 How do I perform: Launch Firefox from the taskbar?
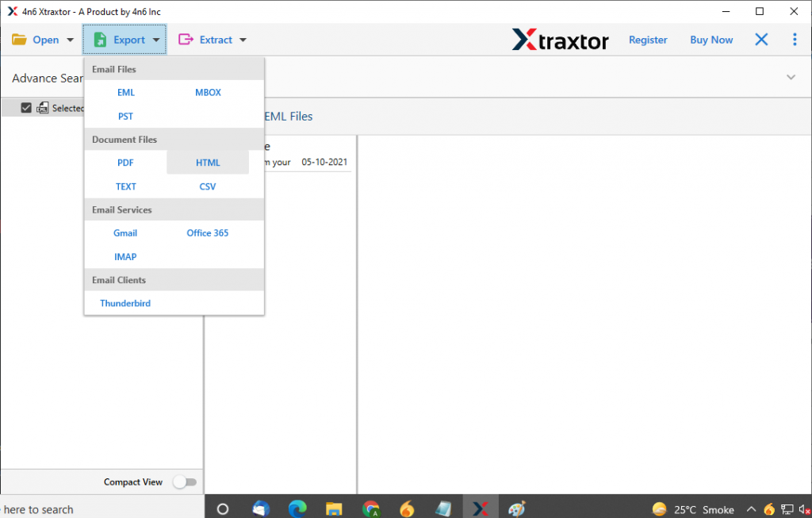[407, 507]
